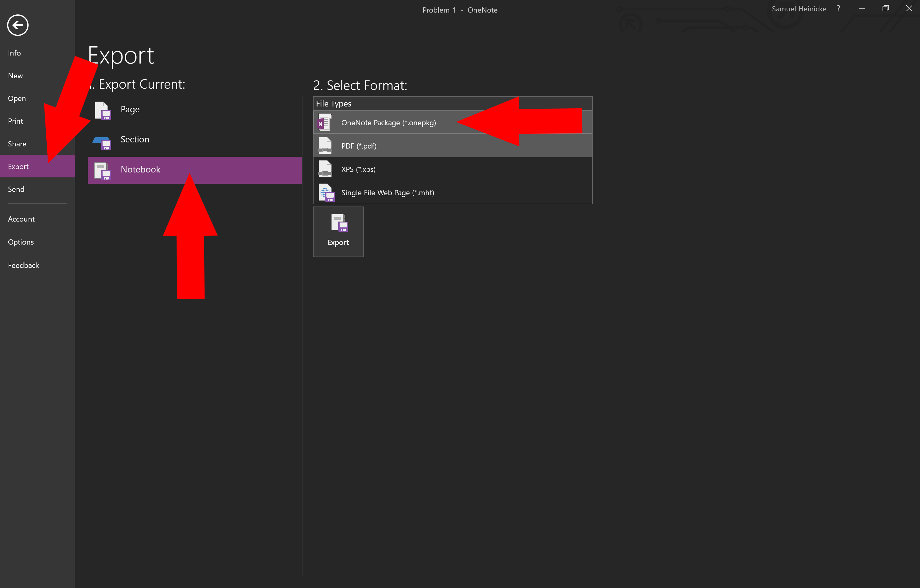Go to the Print menu item
This screenshot has height=588, width=920.
[x=16, y=121]
